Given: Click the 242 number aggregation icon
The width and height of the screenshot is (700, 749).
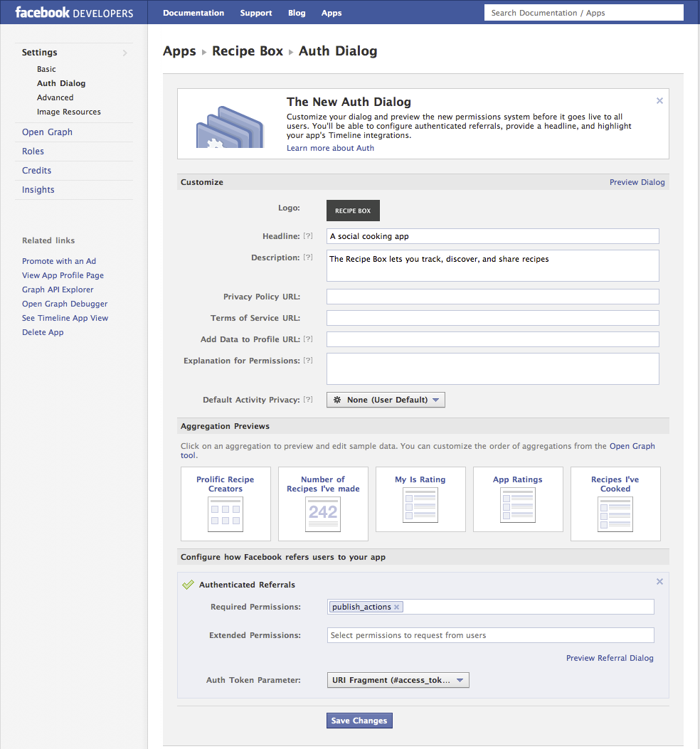Looking at the screenshot, I should (x=323, y=514).
